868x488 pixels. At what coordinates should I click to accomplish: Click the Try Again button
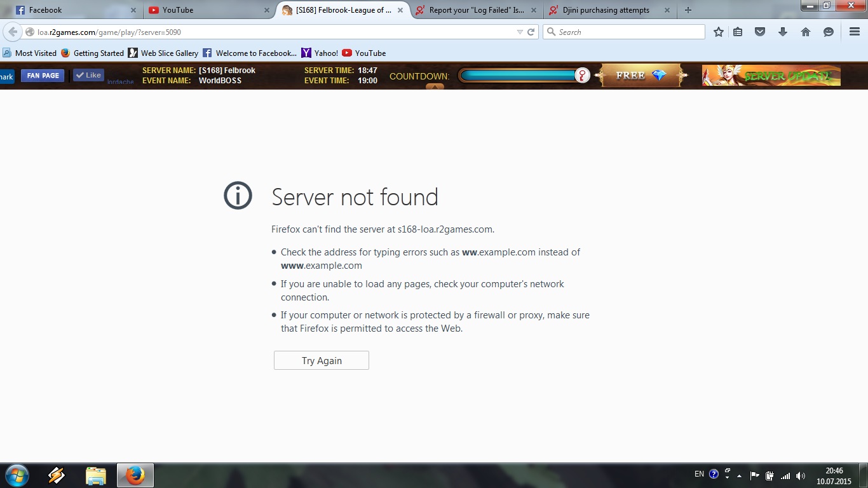coord(322,360)
